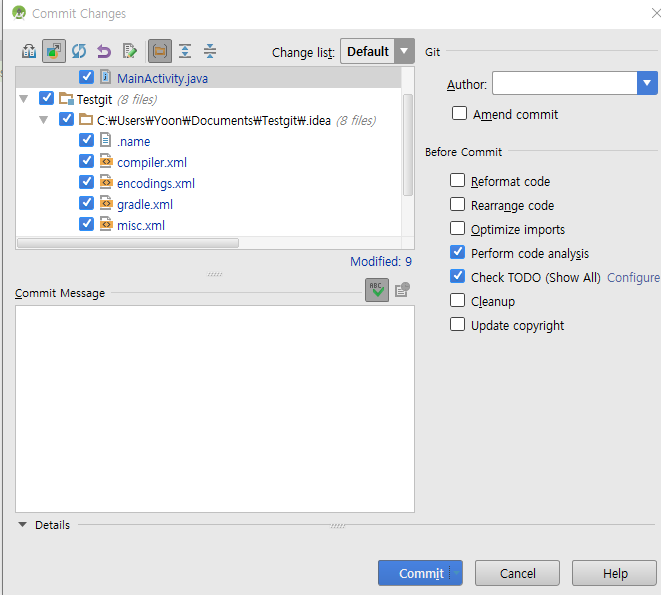Click in the Commit Message text area
Viewport: 661px width, 595px height.
click(x=215, y=409)
